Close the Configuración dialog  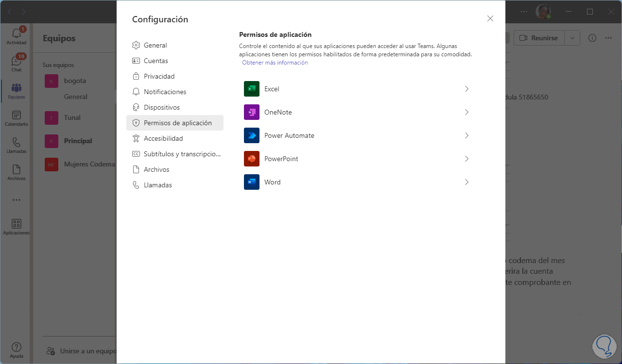pos(490,18)
